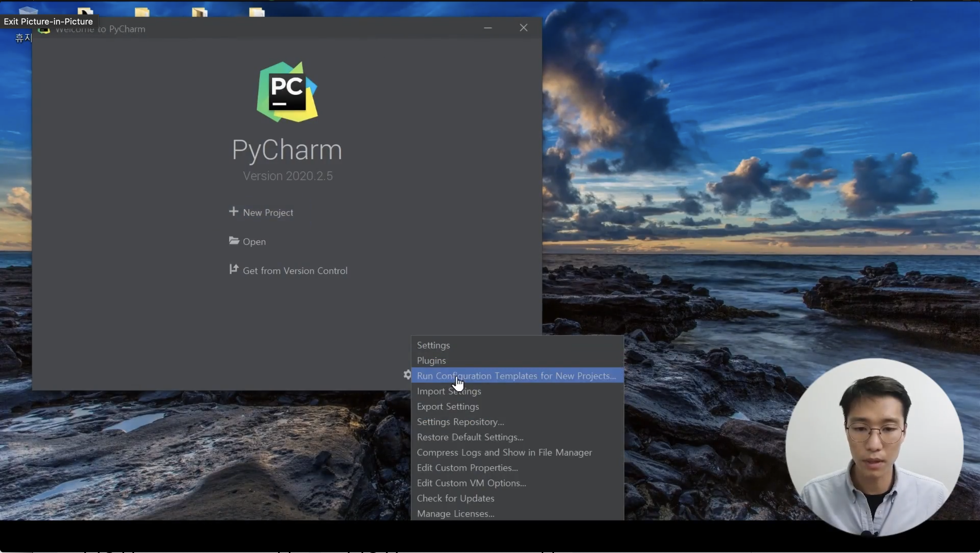Viewport: 980px width, 553px height.
Task: Open Run Configuration Templates for New Projects
Action: click(517, 376)
